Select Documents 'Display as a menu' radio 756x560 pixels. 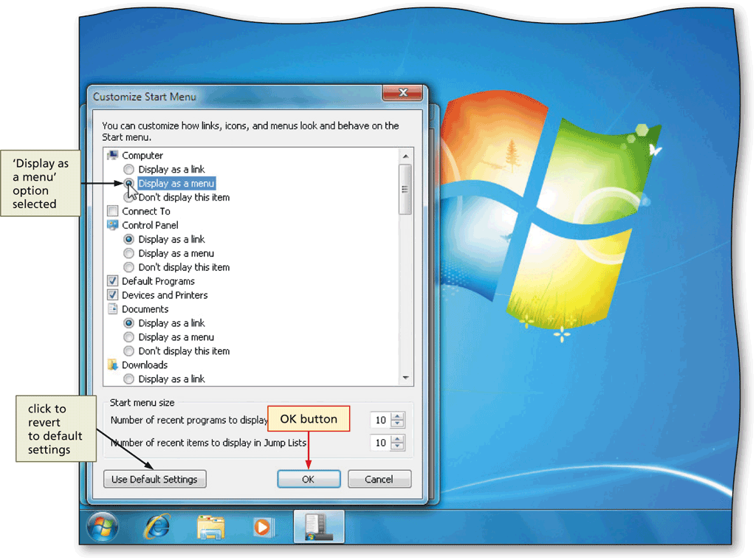tap(128, 337)
